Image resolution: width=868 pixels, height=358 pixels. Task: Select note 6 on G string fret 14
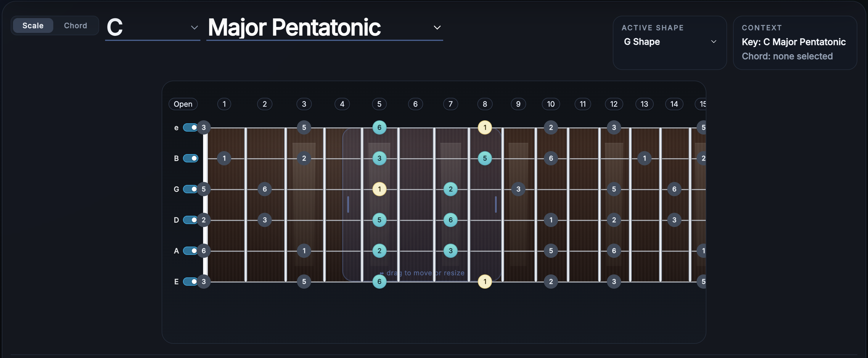[x=674, y=189]
